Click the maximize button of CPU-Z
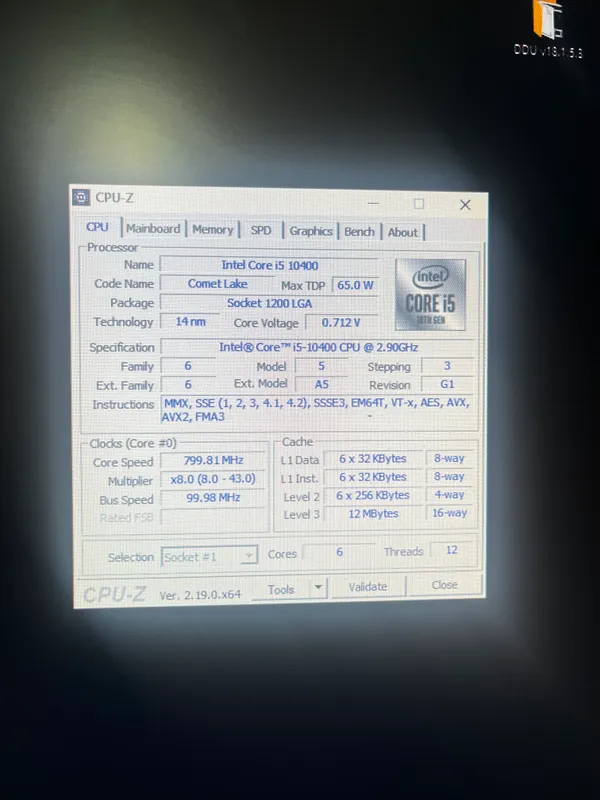This screenshot has width=600, height=800. pos(419,204)
